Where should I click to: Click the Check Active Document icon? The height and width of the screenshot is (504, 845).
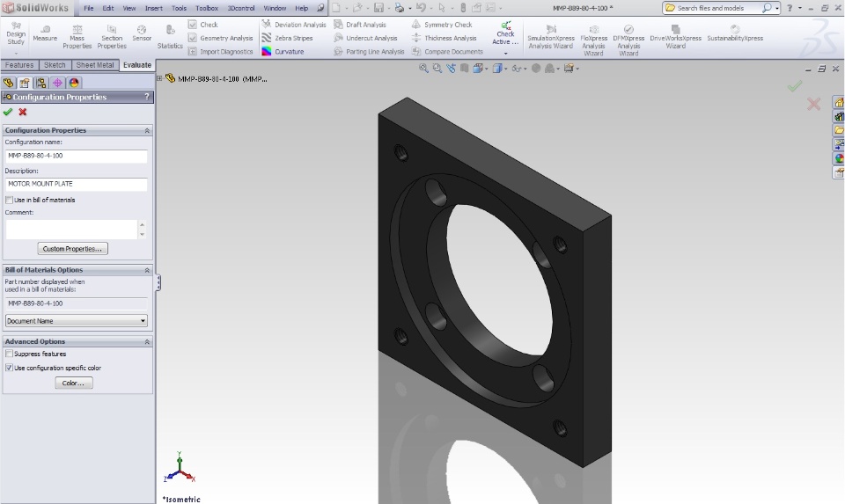click(x=505, y=26)
